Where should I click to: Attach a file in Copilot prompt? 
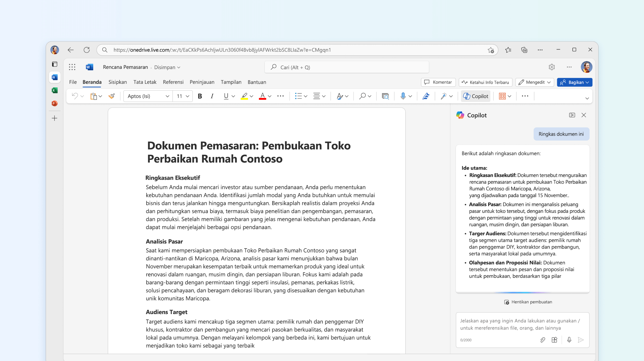tap(543, 340)
